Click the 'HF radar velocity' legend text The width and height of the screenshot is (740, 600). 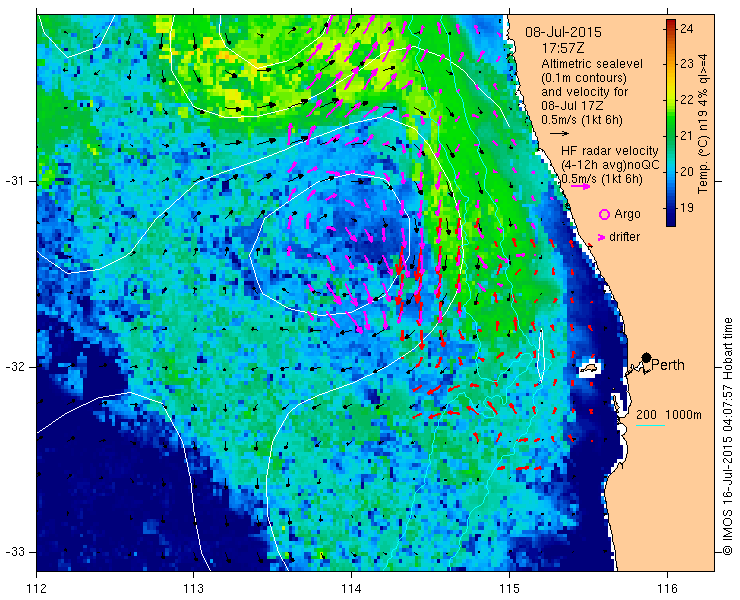click(x=610, y=151)
